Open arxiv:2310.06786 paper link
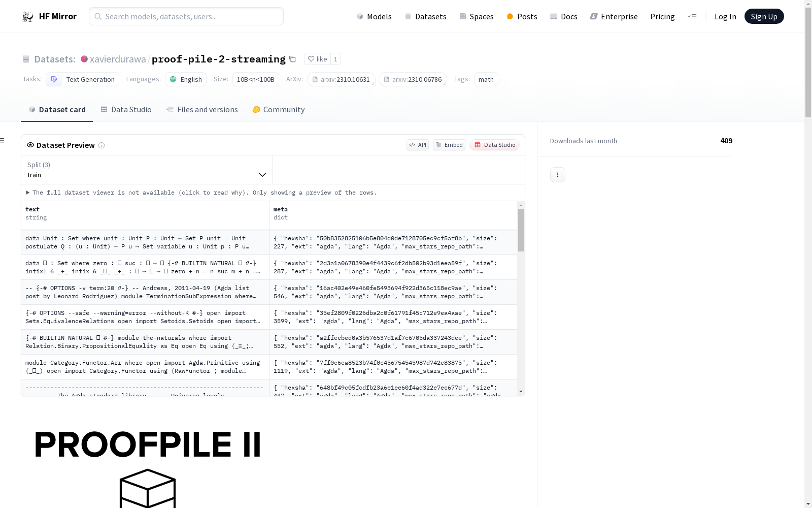 tap(413, 79)
